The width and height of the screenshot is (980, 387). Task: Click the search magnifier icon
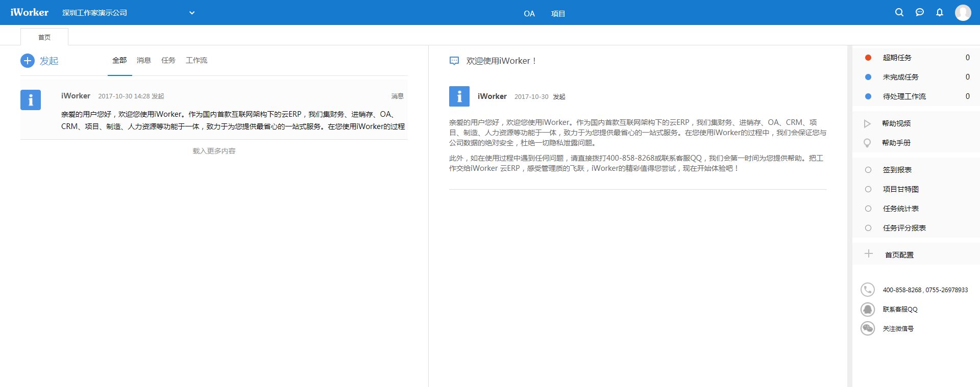[x=899, y=12]
